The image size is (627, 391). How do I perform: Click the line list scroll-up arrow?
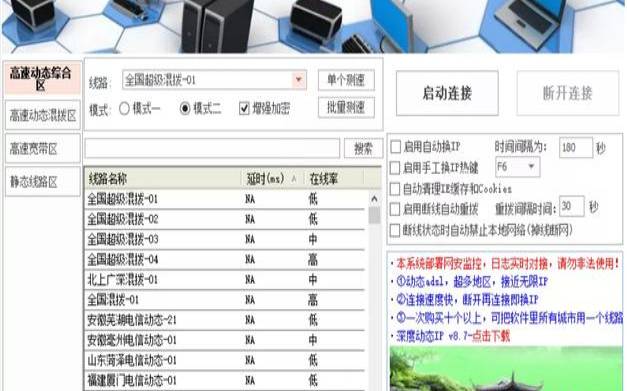tap(374, 198)
